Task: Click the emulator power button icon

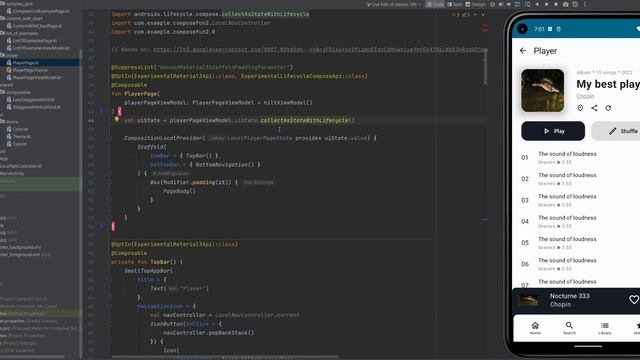Action: tap(492, 4)
